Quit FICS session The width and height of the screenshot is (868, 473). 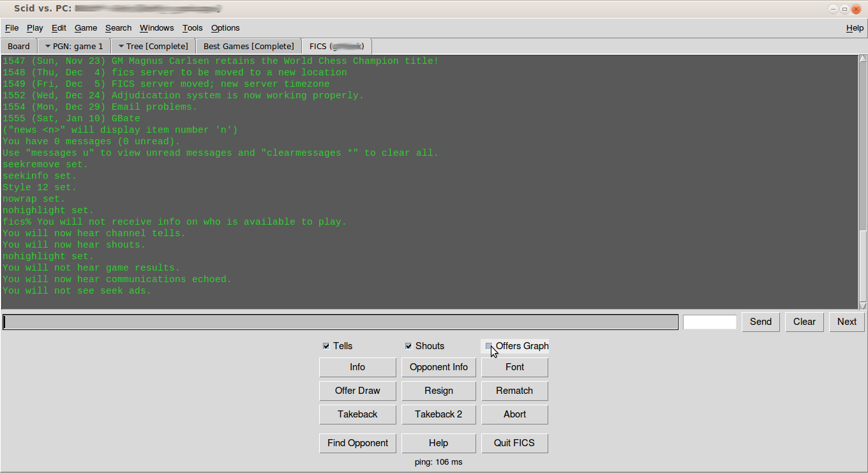coord(514,443)
